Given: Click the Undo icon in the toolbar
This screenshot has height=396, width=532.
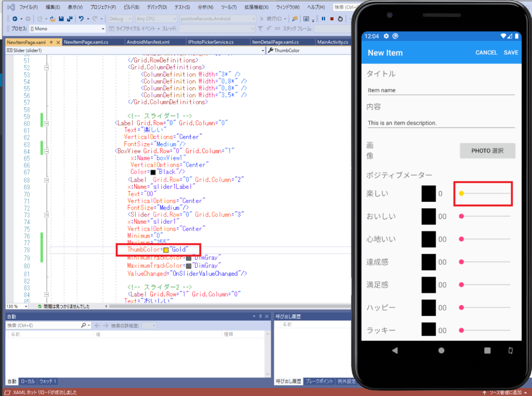Looking at the screenshot, I should point(82,19).
